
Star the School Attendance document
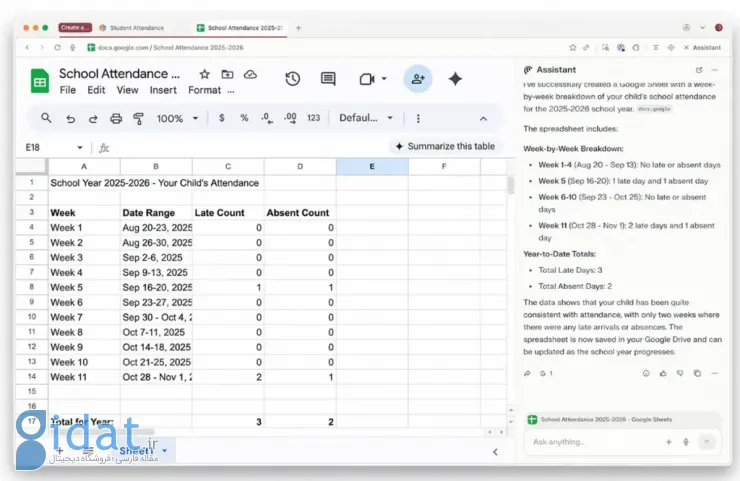click(x=205, y=74)
